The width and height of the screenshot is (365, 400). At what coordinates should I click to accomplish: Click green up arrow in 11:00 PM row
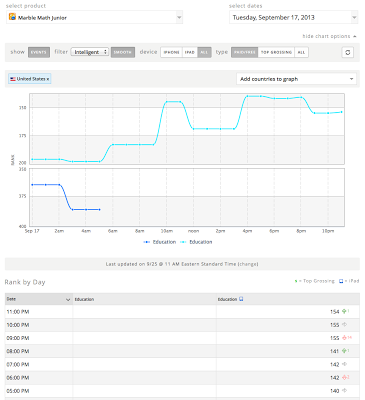tap(344, 311)
